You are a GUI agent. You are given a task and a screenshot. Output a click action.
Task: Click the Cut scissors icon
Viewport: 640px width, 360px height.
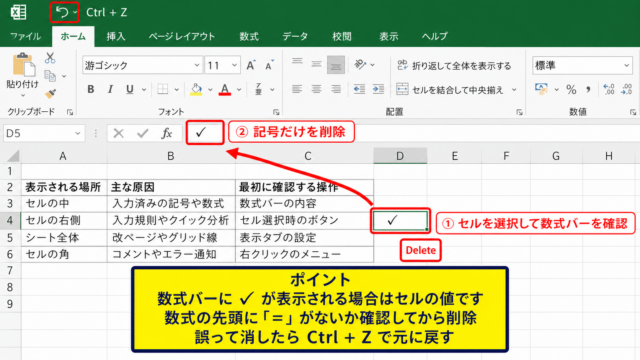point(50,58)
